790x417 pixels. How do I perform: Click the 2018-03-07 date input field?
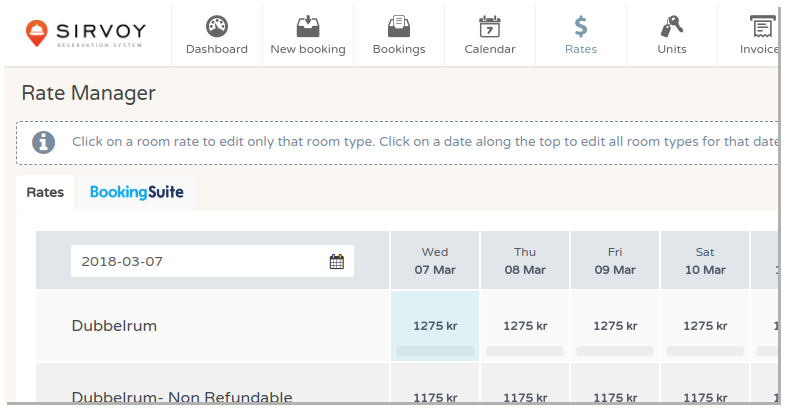[x=212, y=261]
